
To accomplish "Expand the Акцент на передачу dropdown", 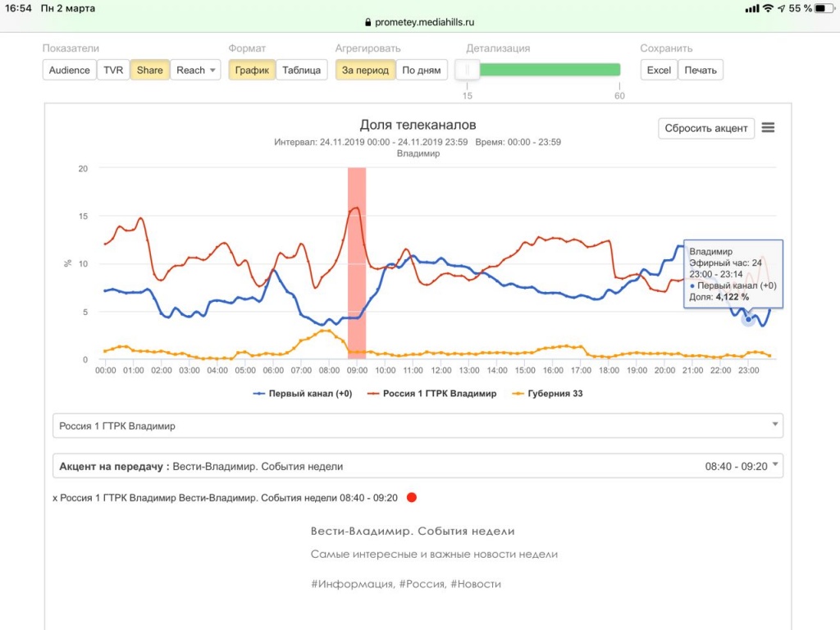I will pos(418,466).
